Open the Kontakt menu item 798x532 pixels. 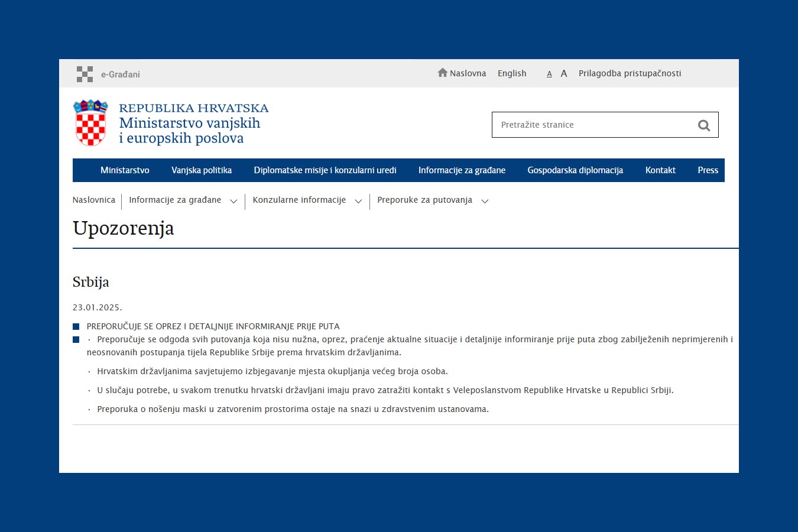[660, 170]
